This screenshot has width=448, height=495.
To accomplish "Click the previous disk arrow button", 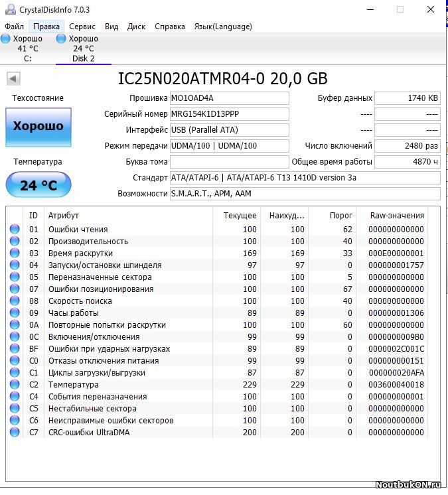I will coord(13,78).
